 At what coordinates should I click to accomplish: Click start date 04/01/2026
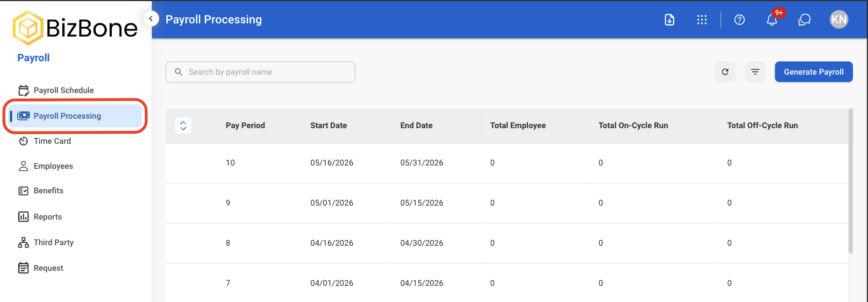point(332,283)
